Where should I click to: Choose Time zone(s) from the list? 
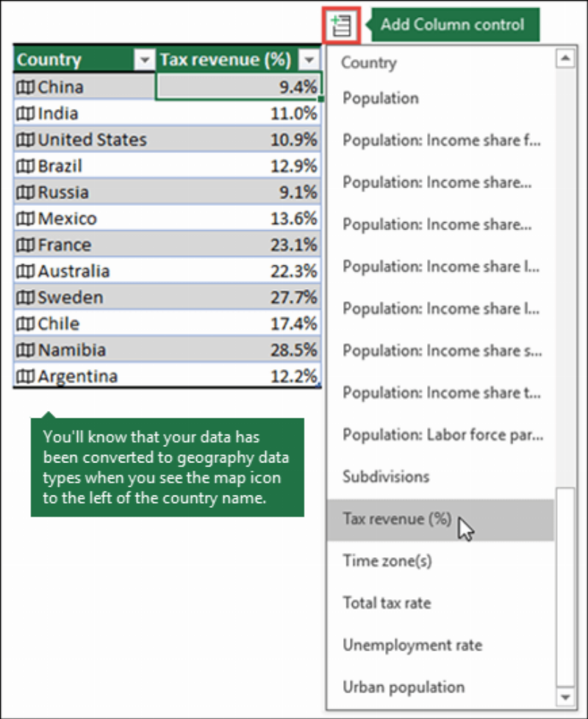click(387, 561)
